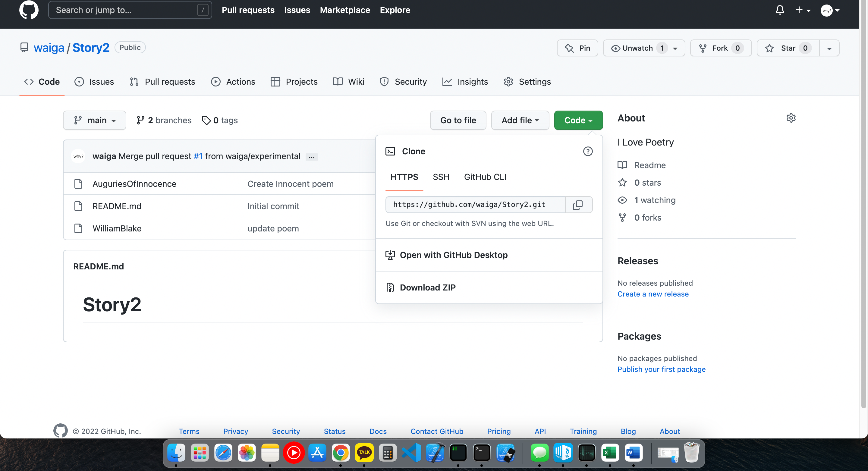Open README.md in the file list

(x=117, y=206)
